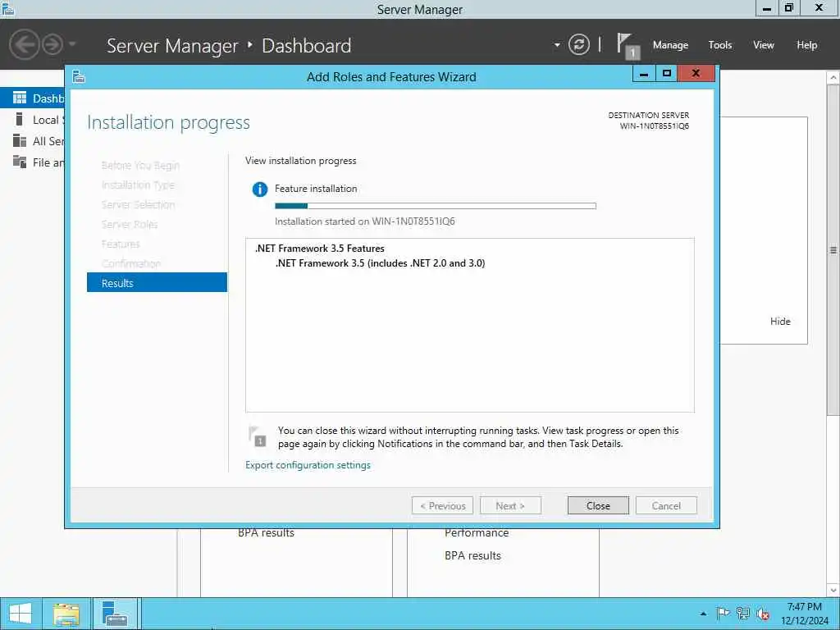This screenshot has height=630, width=840.
Task: Select the Server Roles wizard step
Action: coord(129,225)
